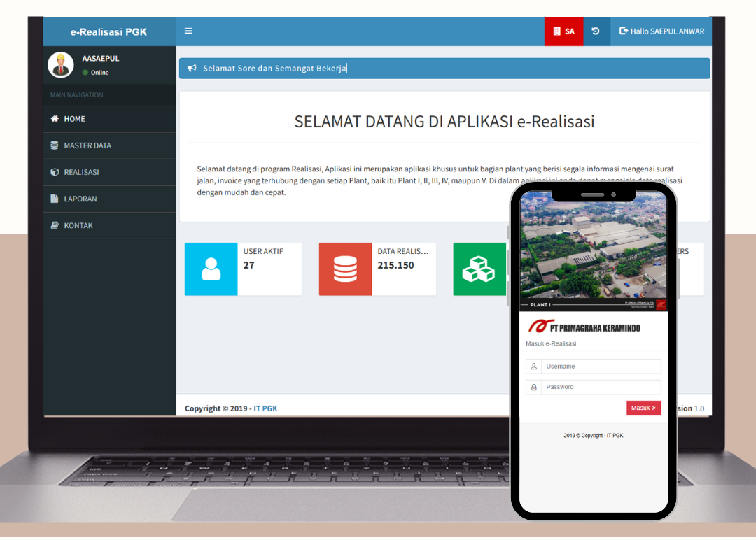Click the e-Realisasi PGK logo title
Image resolution: width=756 pixels, height=540 pixels.
[109, 31]
